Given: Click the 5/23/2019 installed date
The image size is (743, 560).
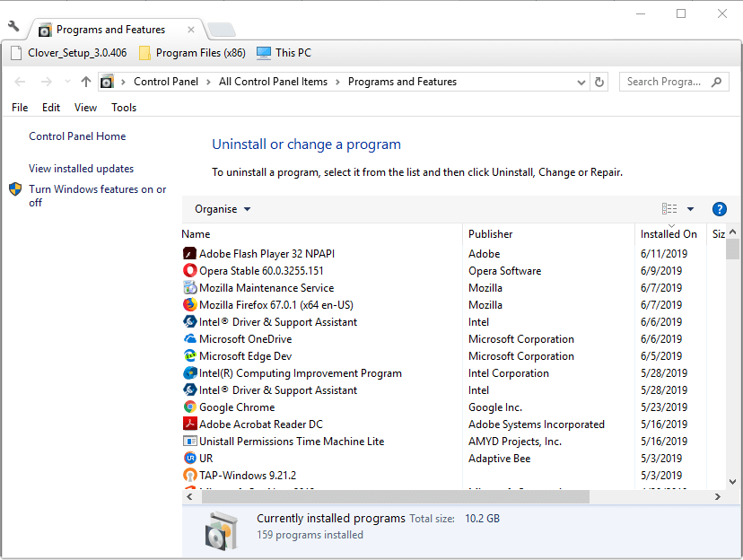Looking at the screenshot, I should click(664, 407).
